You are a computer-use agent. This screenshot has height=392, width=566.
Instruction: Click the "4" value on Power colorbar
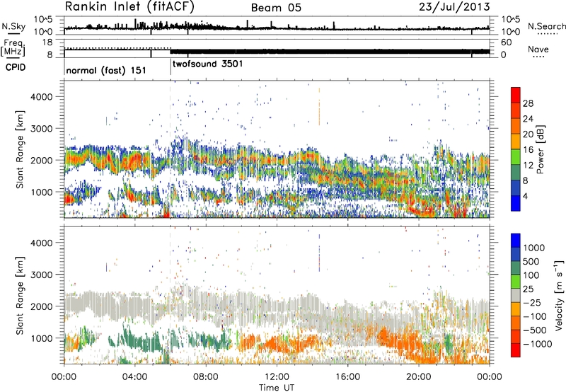tap(526, 196)
